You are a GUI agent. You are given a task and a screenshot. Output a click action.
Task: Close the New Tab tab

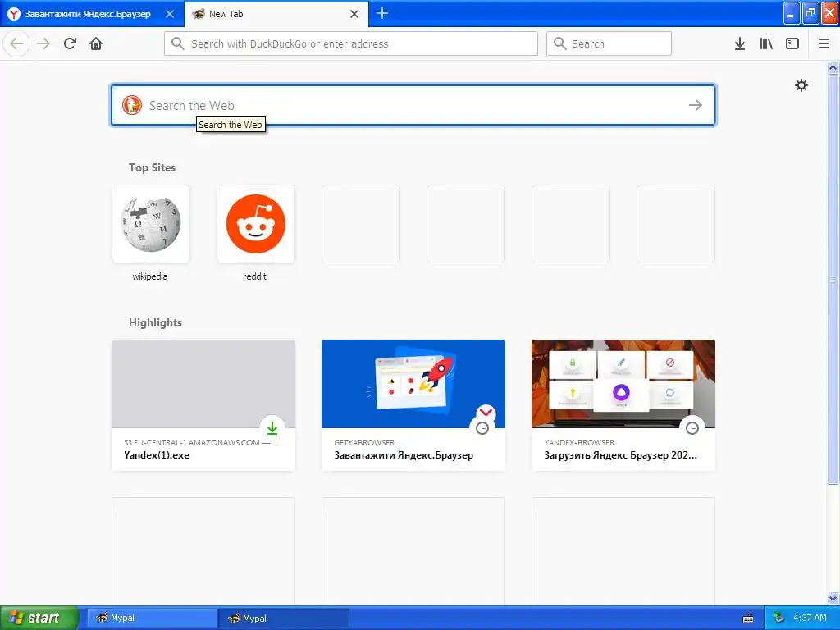pos(354,14)
